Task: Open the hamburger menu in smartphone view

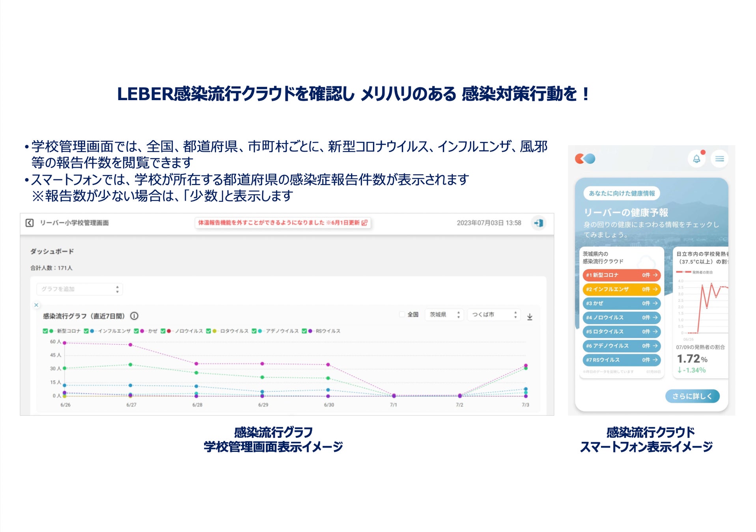Action: [x=720, y=159]
